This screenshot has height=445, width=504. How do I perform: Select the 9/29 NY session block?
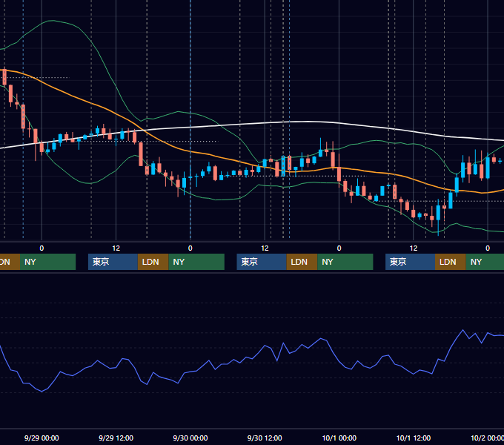pos(196,262)
